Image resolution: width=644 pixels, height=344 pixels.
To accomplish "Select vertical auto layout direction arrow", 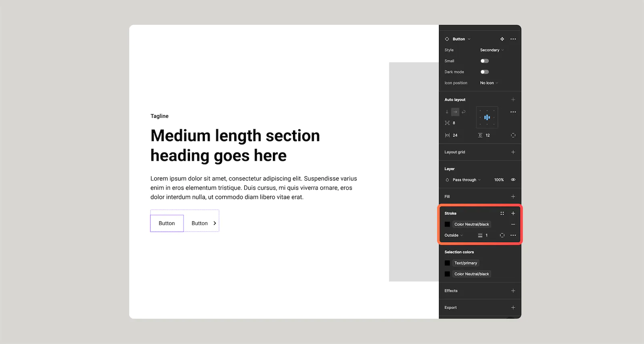I will pos(447,112).
